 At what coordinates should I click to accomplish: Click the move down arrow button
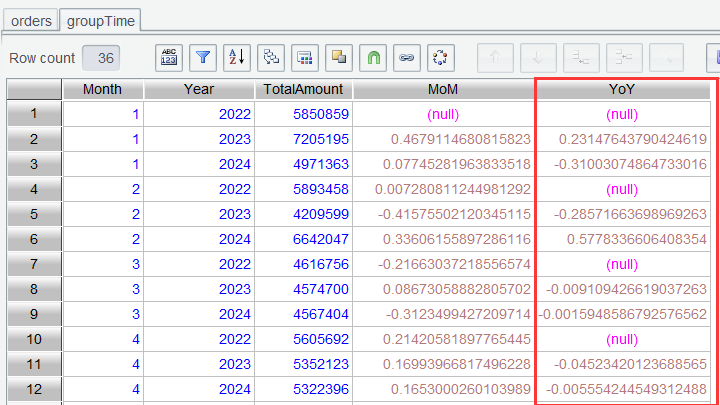click(x=538, y=58)
